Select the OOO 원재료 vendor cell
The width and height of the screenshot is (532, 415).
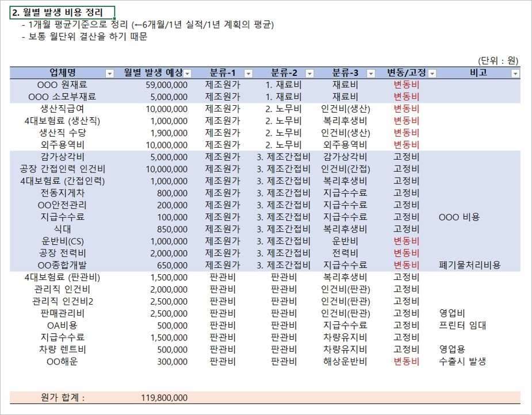tap(63, 84)
